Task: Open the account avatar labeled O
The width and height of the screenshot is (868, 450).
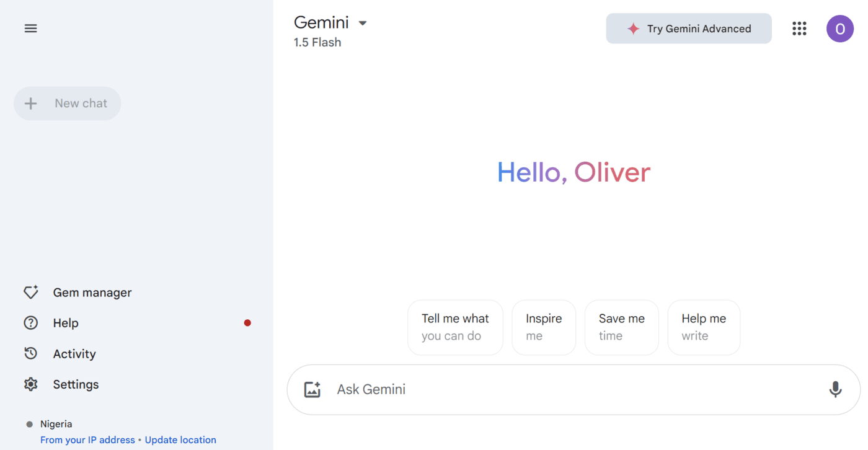Action: coord(840,29)
